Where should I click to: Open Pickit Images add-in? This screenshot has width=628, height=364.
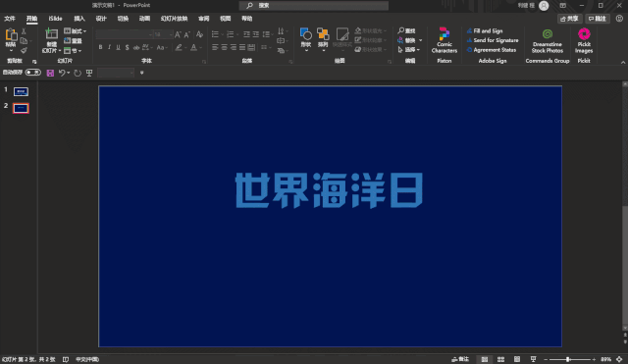point(584,40)
